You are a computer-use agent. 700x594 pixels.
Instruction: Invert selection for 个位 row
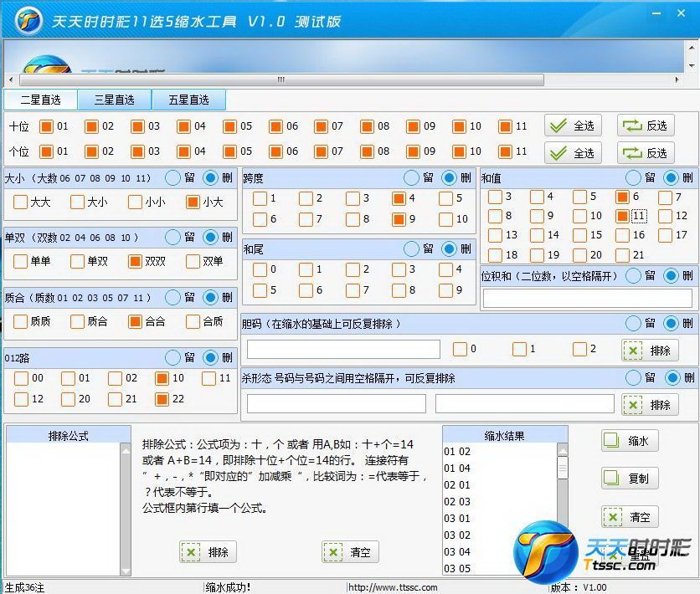646,153
